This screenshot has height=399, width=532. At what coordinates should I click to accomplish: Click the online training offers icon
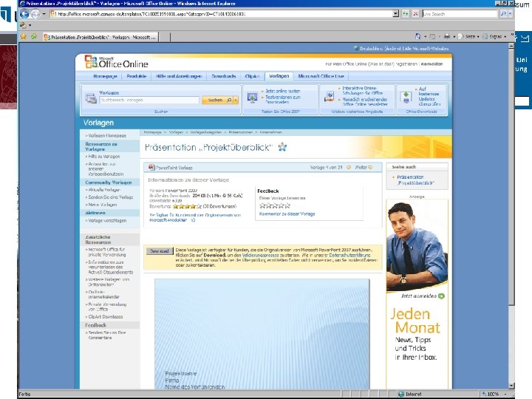pyautogui.click(x=329, y=96)
